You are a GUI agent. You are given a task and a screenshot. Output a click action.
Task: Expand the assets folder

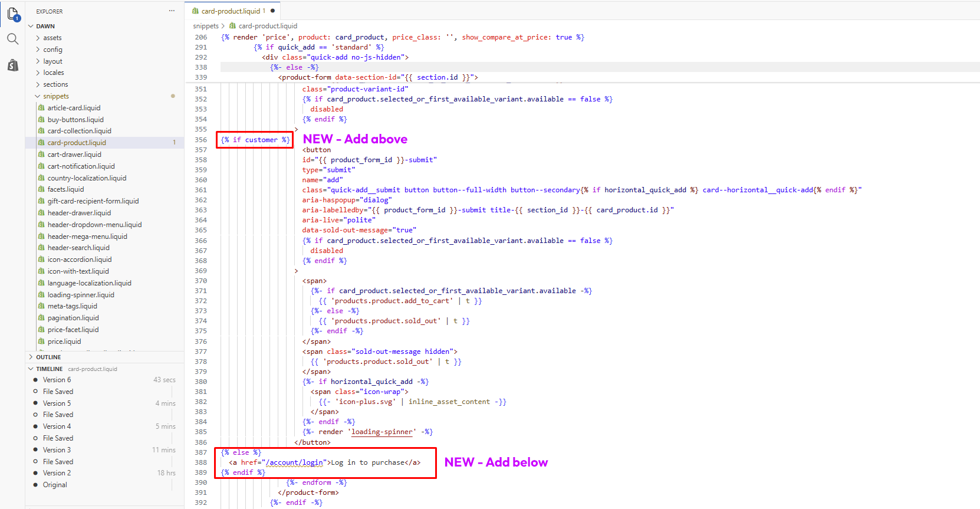point(38,38)
